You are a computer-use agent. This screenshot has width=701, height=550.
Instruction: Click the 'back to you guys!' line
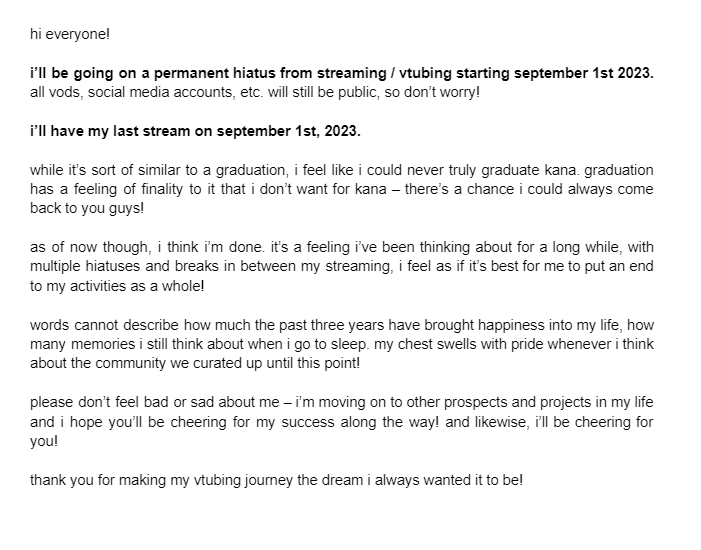[87, 208]
